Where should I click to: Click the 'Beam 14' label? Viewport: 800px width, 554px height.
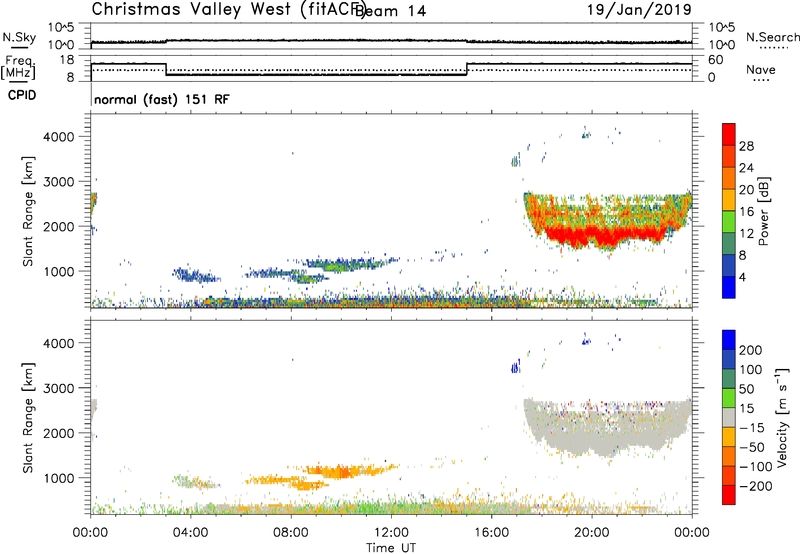coord(390,11)
